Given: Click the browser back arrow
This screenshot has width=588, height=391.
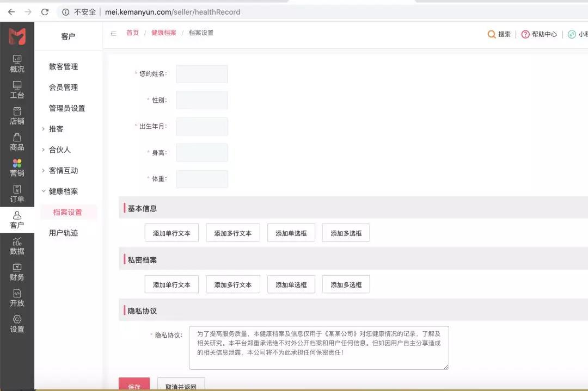Looking at the screenshot, I should coord(11,12).
